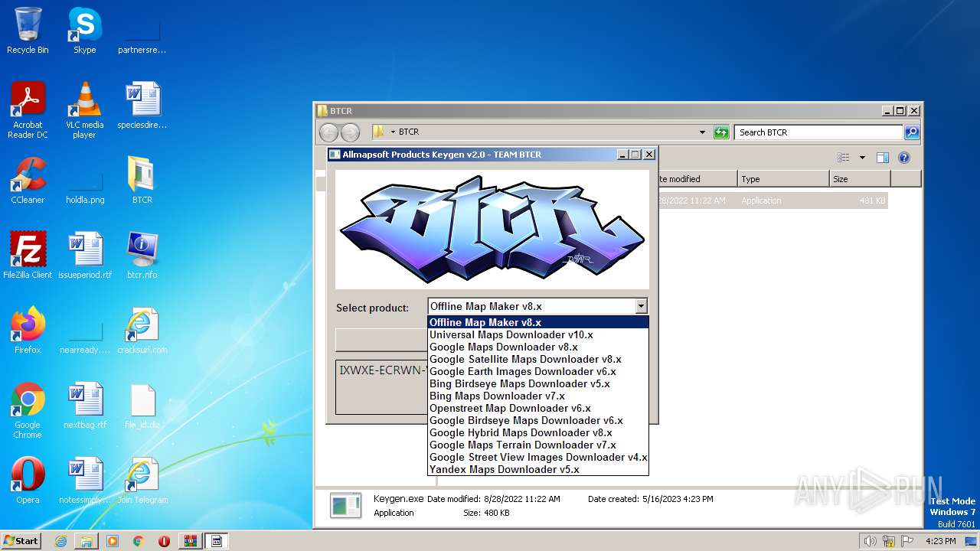Click the taskbar clock showing 4:23 PM
Screen dimensions: 980x551
(x=940, y=541)
